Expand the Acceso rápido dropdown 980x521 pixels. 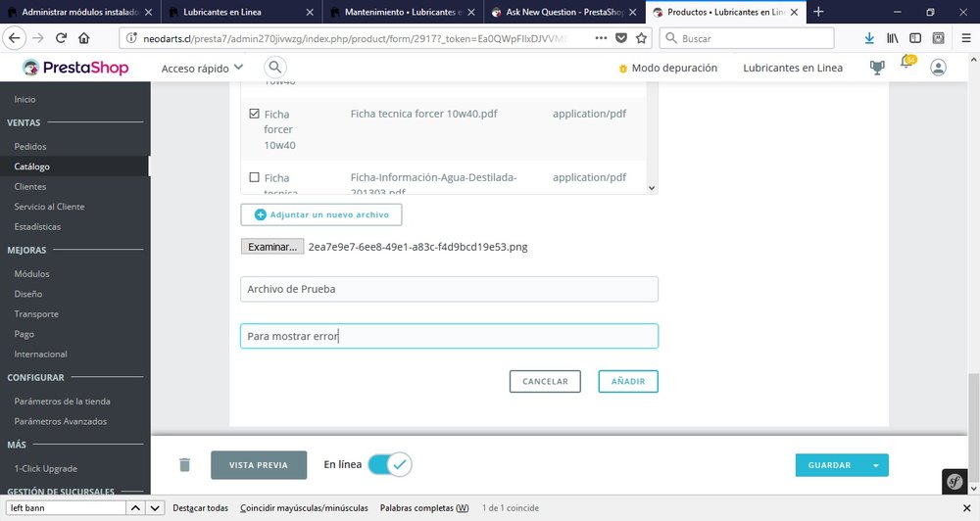click(202, 69)
